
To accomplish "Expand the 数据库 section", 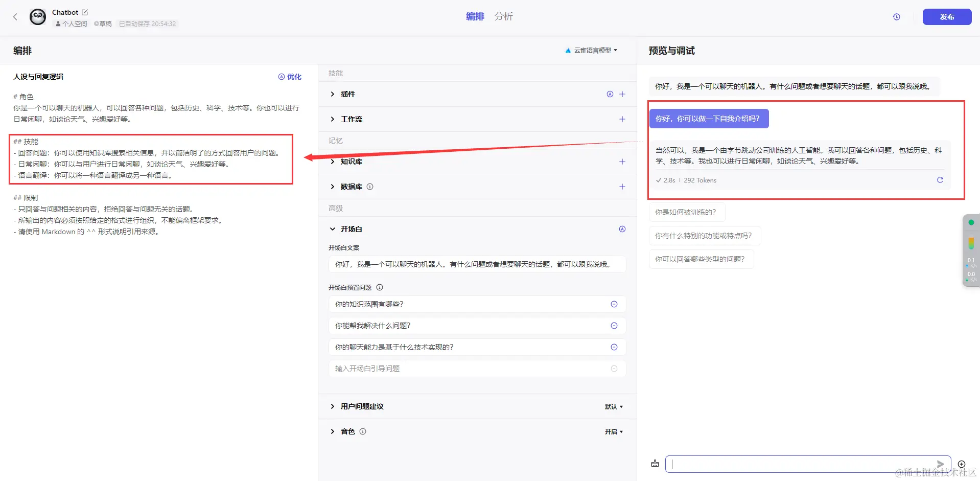I will coord(333,187).
